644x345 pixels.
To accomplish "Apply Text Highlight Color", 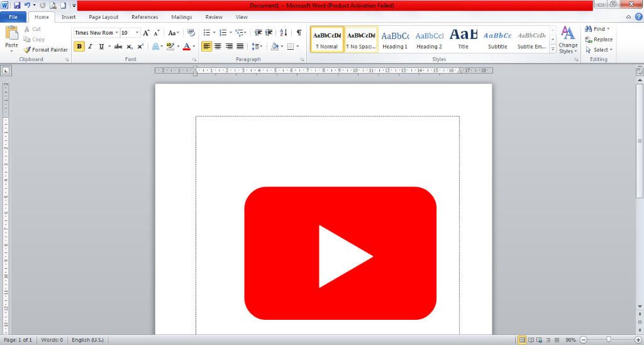I will point(170,47).
